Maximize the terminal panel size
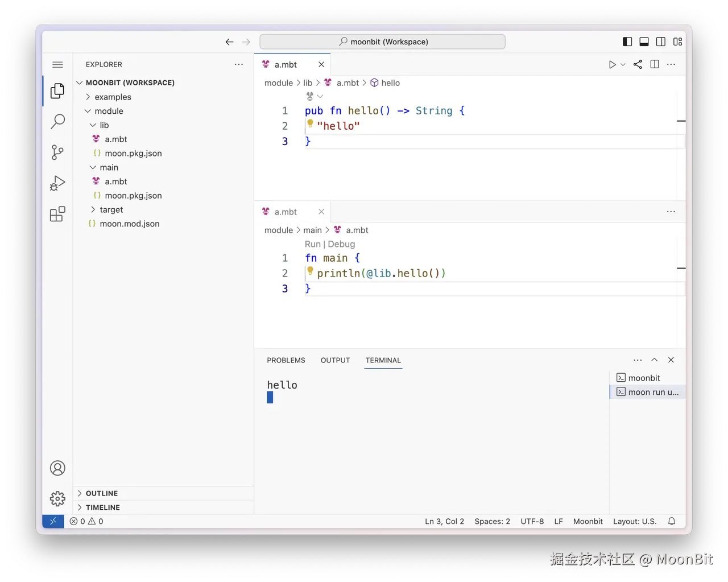 655,360
